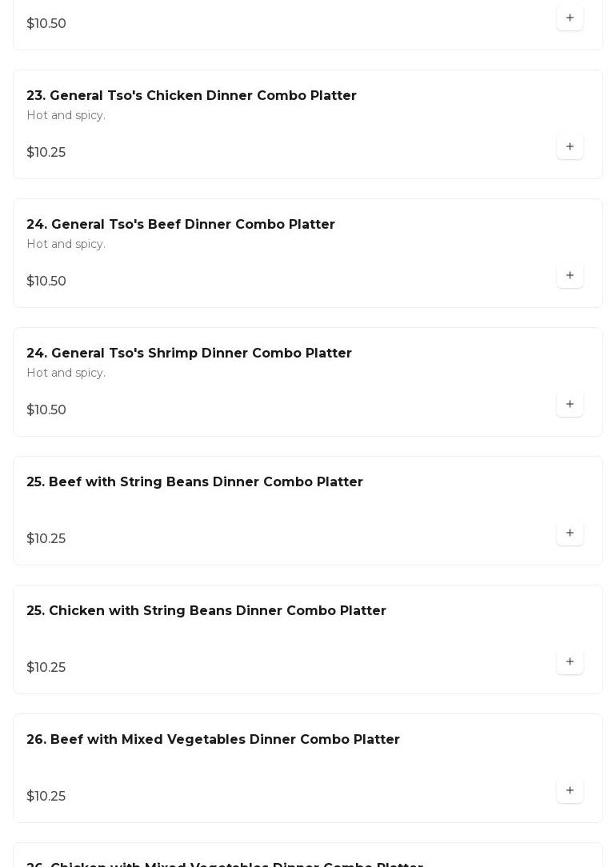616x867 pixels.
Task: Open 23. General Tso's Chicken Dinner Combo title
Action: tap(191, 95)
